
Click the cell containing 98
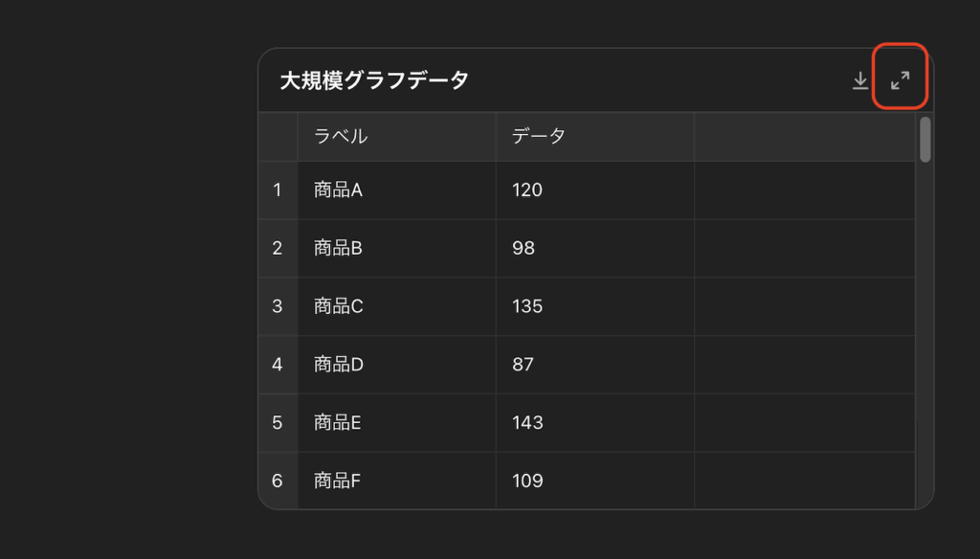(x=595, y=248)
